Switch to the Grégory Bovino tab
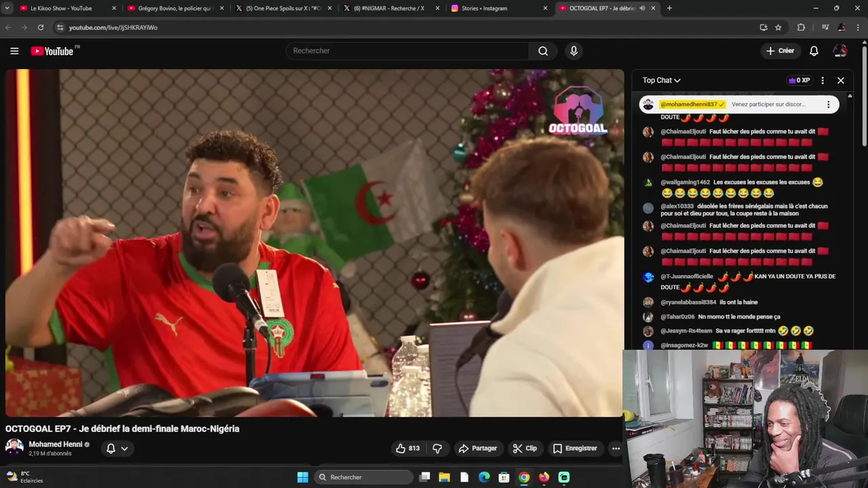Screen dimensions: 868x488 coord(176,8)
